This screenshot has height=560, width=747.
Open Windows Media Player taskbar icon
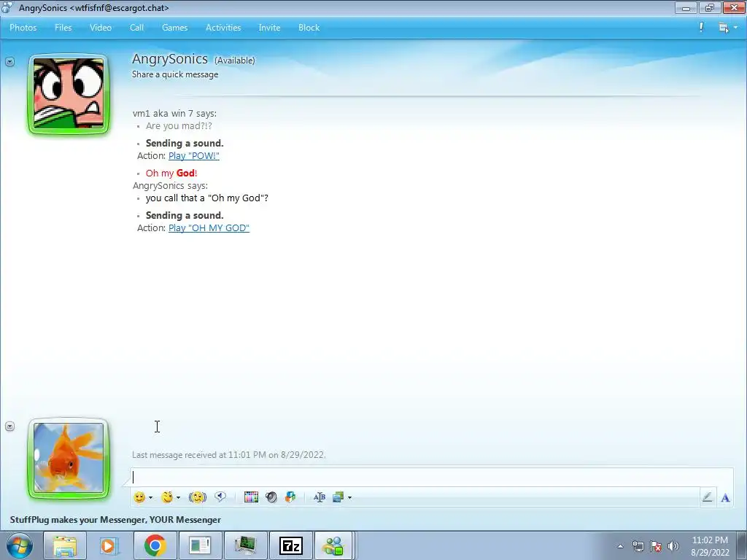(109, 545)
